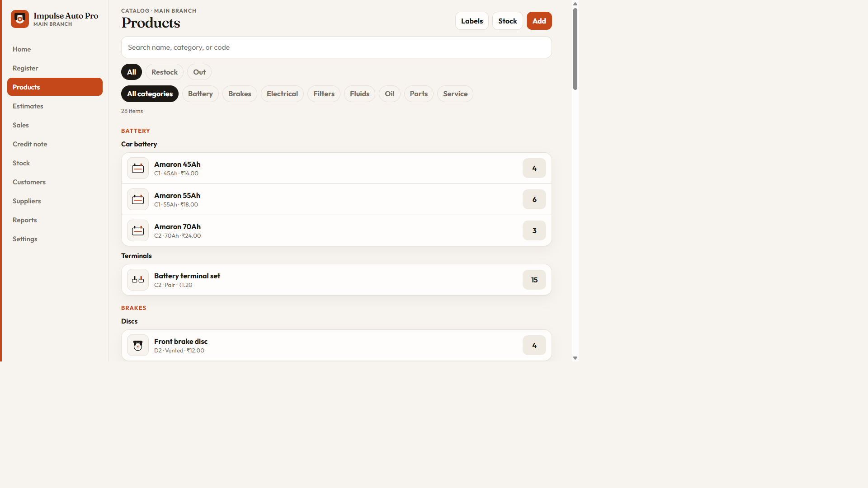Open the Suppliers section
868x488 pixels.
pos(55,201)
